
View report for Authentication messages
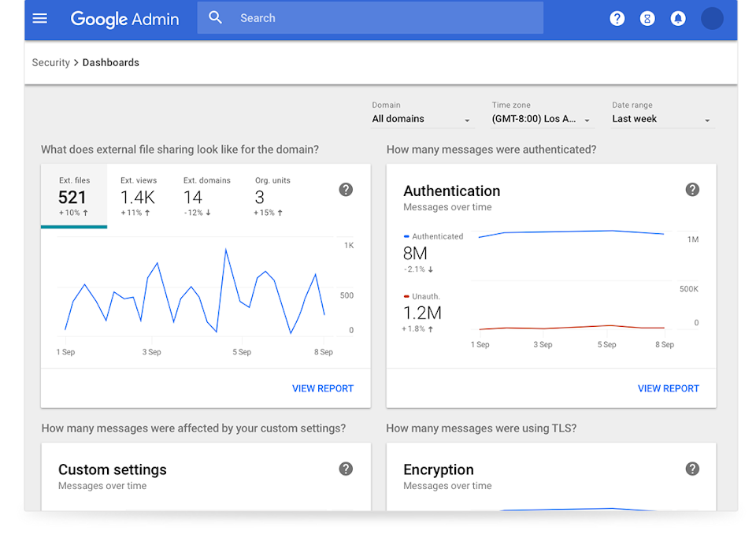click(x=669, y=388)
